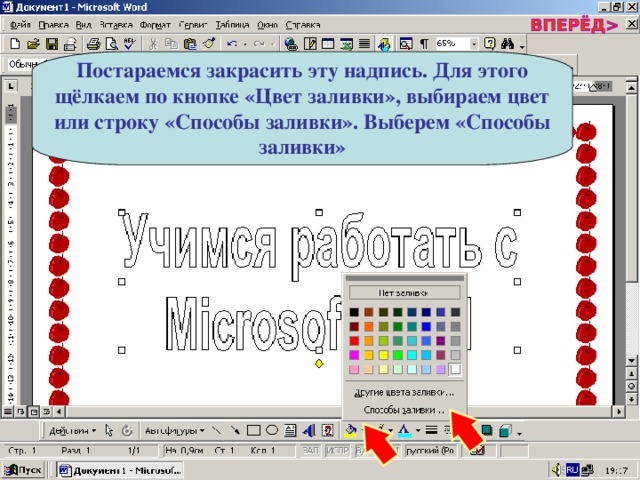Activate the format painter brush
Image resolution: width=640 pixels, height=480 pixels.
tap(209, 43)
